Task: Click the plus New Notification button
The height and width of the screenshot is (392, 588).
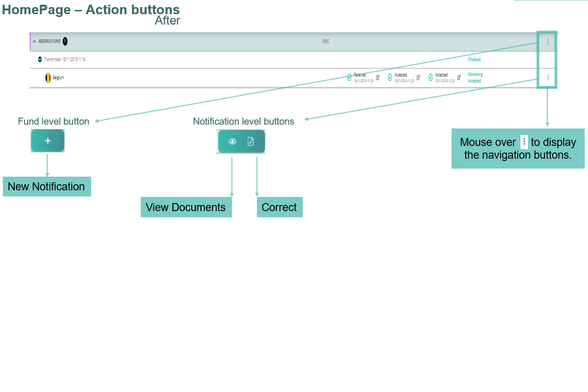Action: click(x=48, y=141)
